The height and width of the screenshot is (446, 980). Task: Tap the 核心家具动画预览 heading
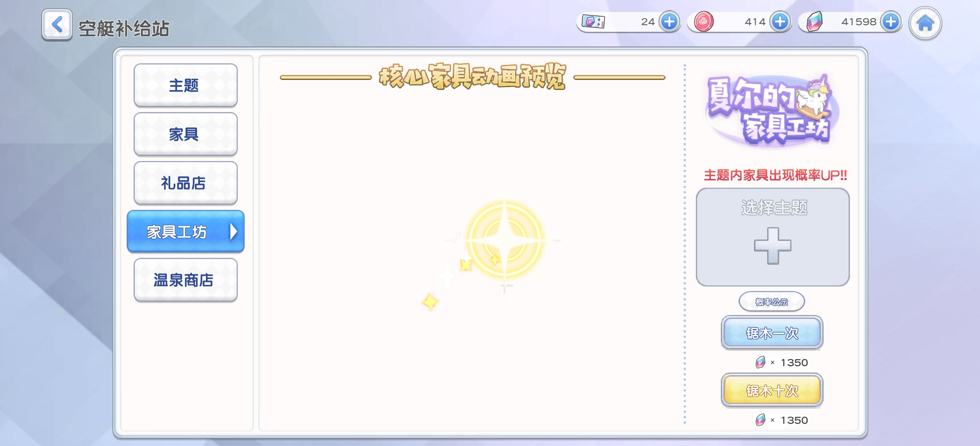tap(472, 77)
